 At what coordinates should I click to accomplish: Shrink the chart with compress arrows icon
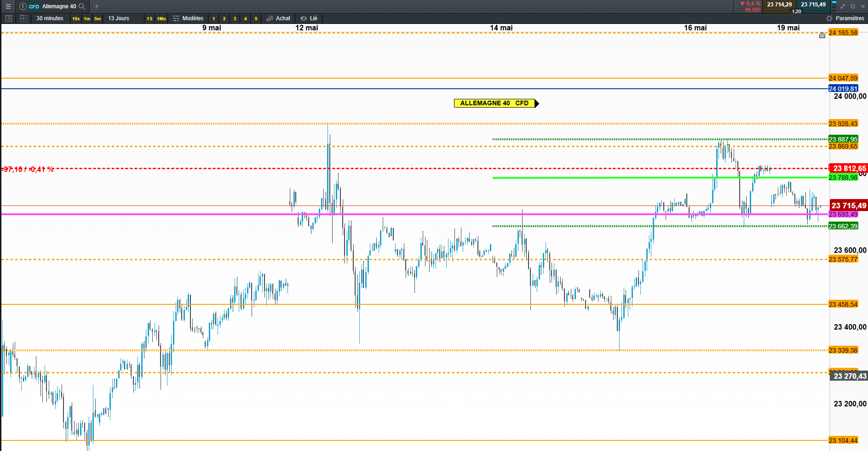(843, 6)
